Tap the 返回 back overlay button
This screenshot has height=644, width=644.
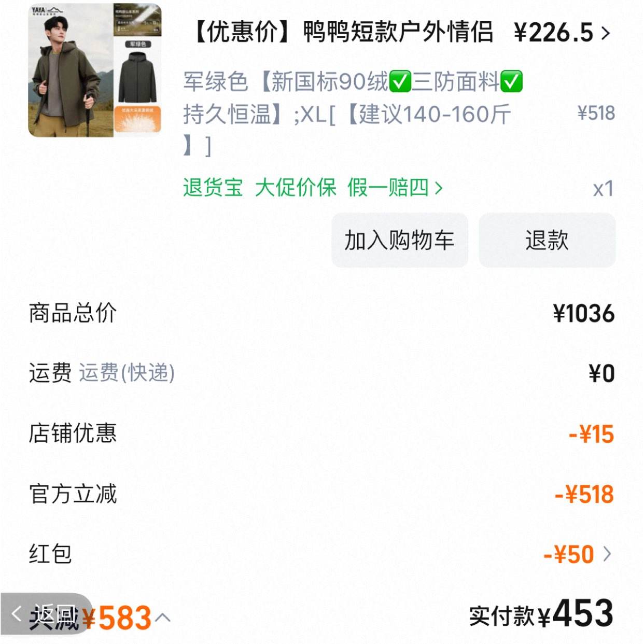[46, 614]
